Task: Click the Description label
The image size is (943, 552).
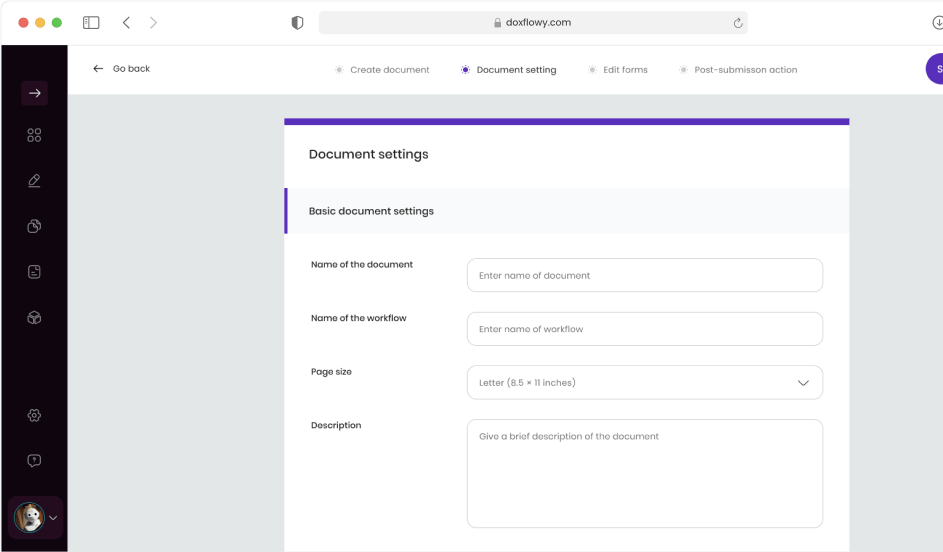Action: (x=336, y=425)
